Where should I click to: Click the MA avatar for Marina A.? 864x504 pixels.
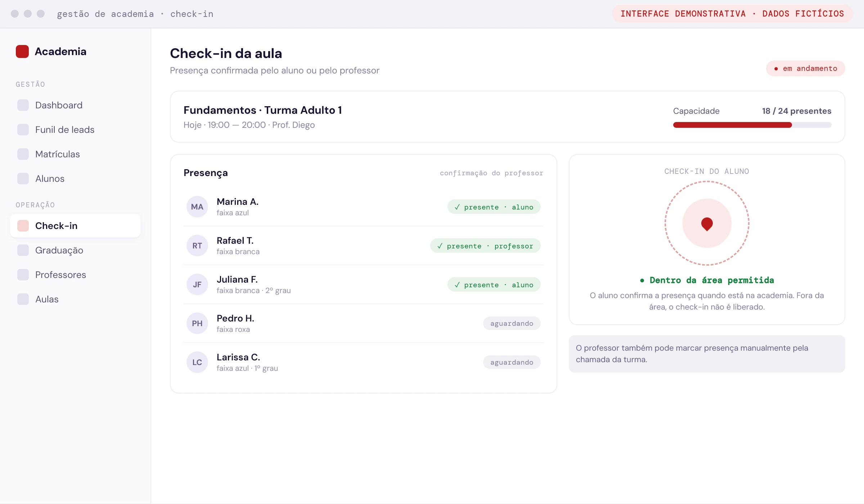coord(197,207)
